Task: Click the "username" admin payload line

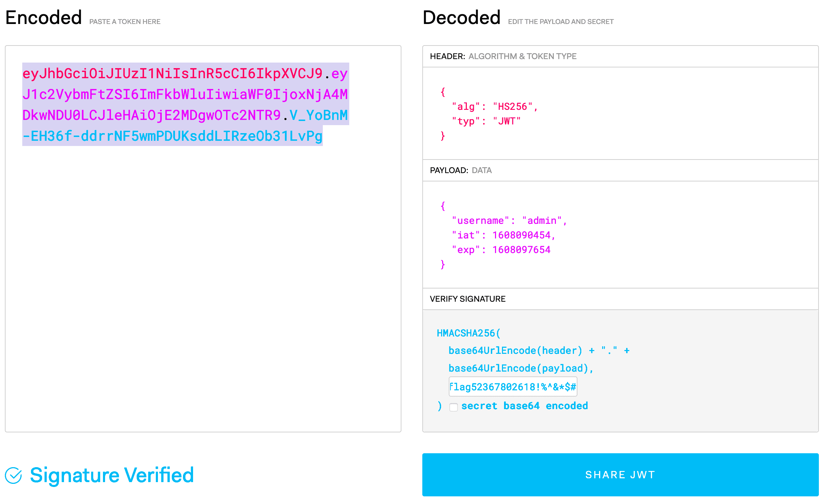Action: click(509, 221)
